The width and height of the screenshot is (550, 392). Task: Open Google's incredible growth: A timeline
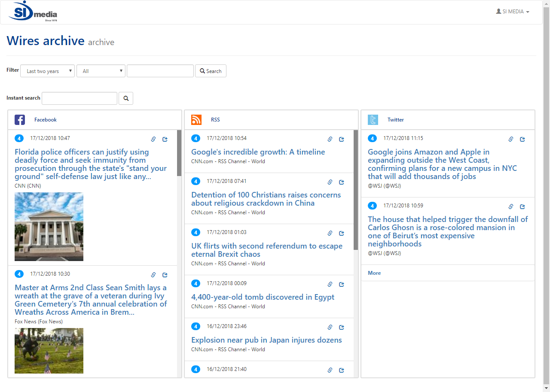pos(258,152)
